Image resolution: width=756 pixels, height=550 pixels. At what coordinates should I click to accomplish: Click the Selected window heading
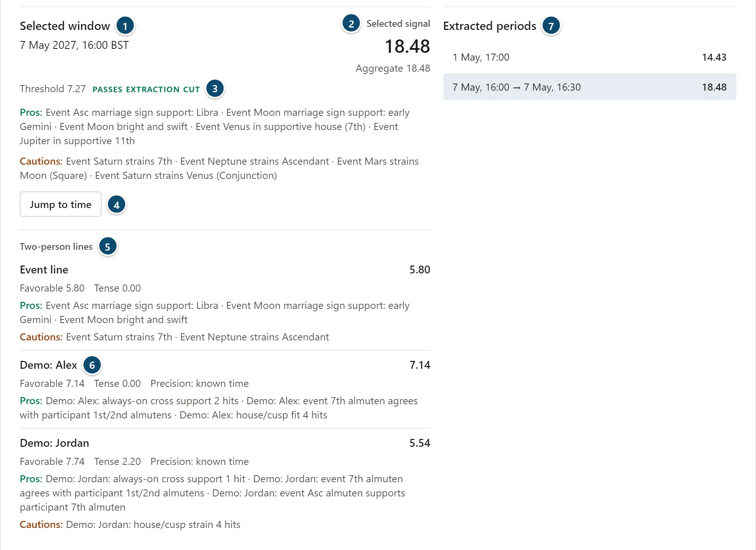(65, 26)
